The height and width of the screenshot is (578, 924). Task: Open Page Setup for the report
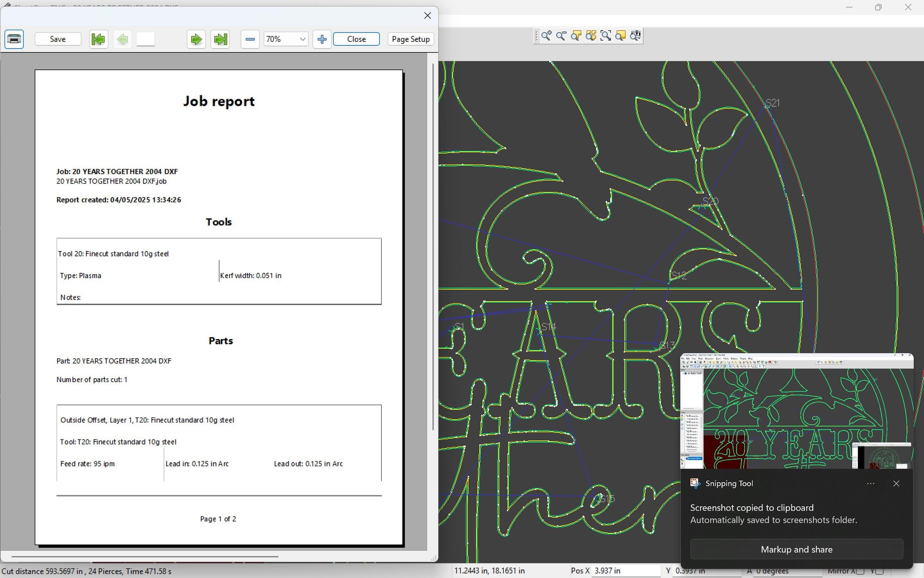411,39
